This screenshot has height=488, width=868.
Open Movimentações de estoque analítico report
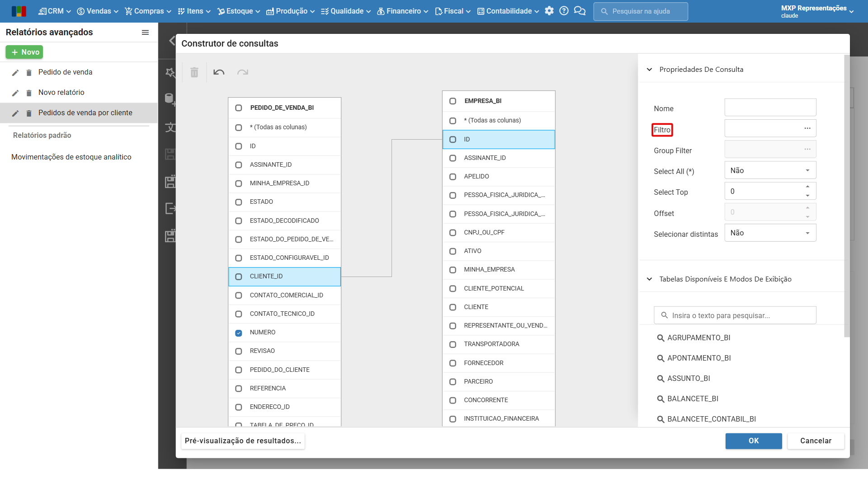click(x=71, y=157)
